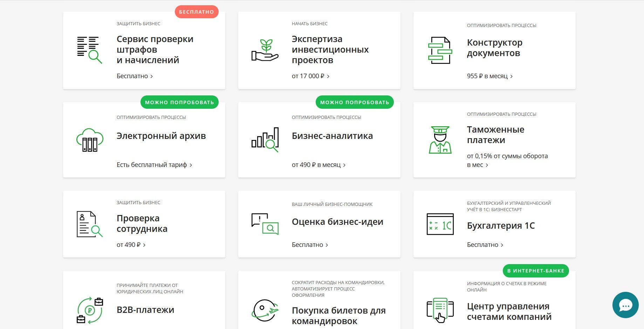
Task: Click the 'В ИНТЕРНЕТ-БАНКЕ' green badge
Action: click(x=536, y=271)
